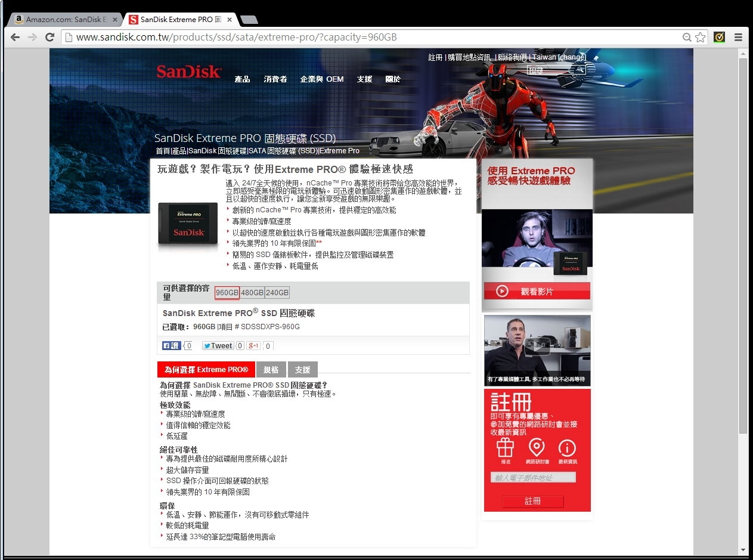Open a new browser tab
753x560 pixels.
click(x=249, y=20)
